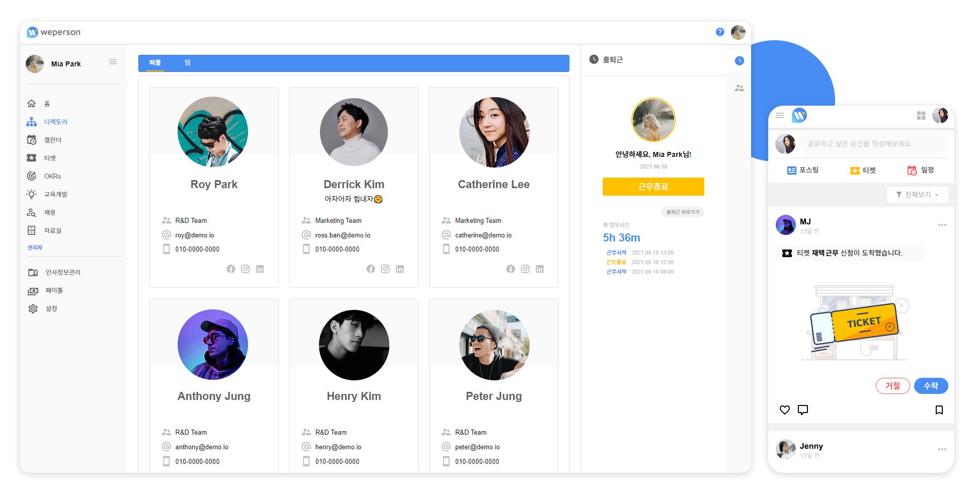Show people panel in right rail
Viewport: 980px width, 491px height.
(x=739, y=88)
